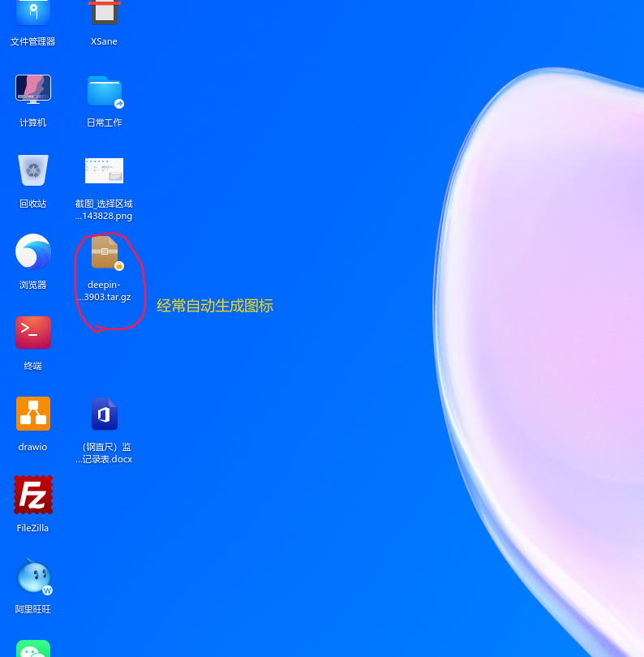Select the 截图_选择区域 png thumbnail
Screen dimensions: 644x657
pyautogui.click(x=105, y=170)
